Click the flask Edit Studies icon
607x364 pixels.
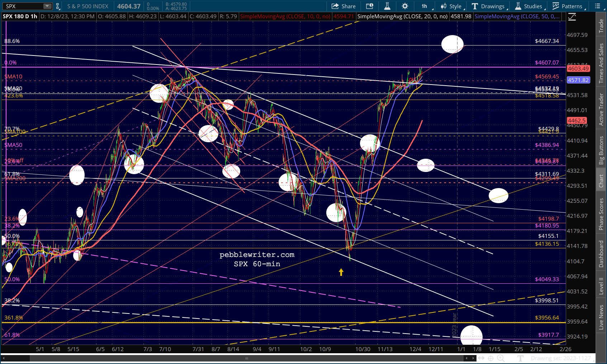click(387, 6)
